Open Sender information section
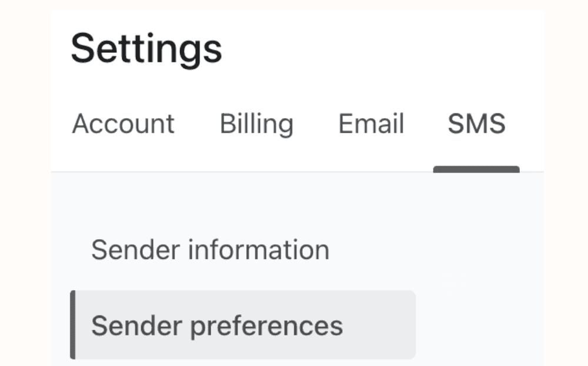This screenshot has width=588, height=366. click(211, 250)
